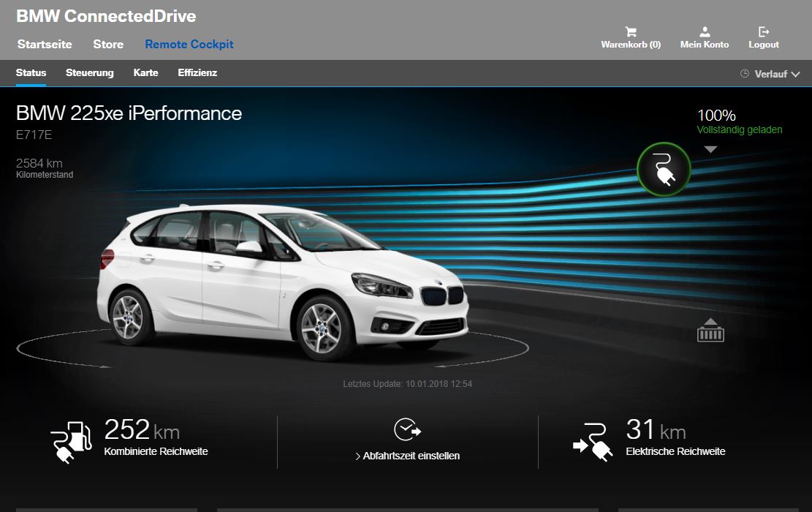Screen dimensions: 812x512
Task: Click the battery icon beside the car
Action: click(x=710, y=335)
